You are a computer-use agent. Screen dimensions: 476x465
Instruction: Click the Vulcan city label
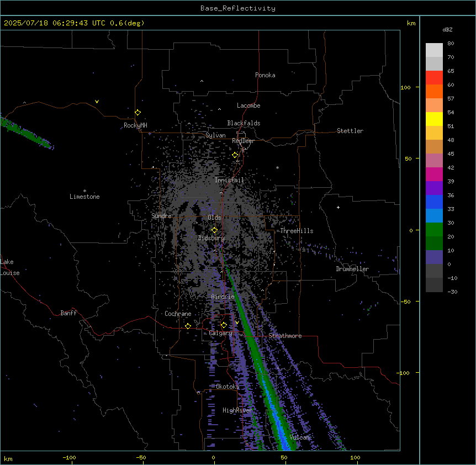[x=300, y=437]
